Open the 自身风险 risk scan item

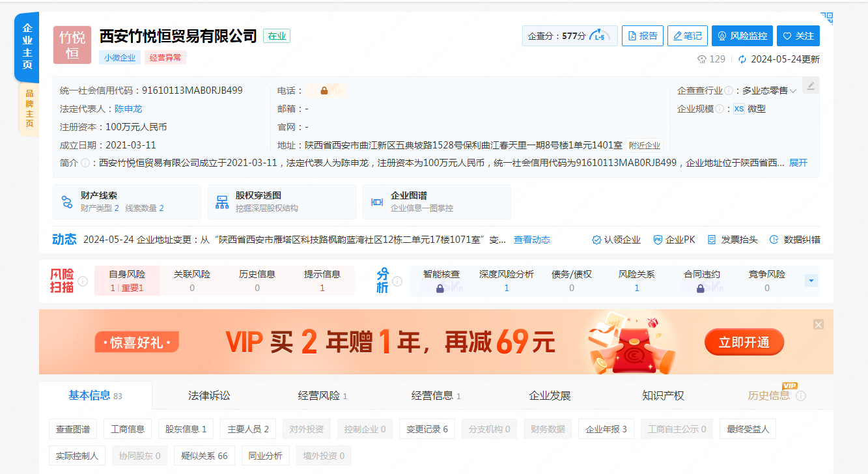pyautogui.click(x=127, y=281)
